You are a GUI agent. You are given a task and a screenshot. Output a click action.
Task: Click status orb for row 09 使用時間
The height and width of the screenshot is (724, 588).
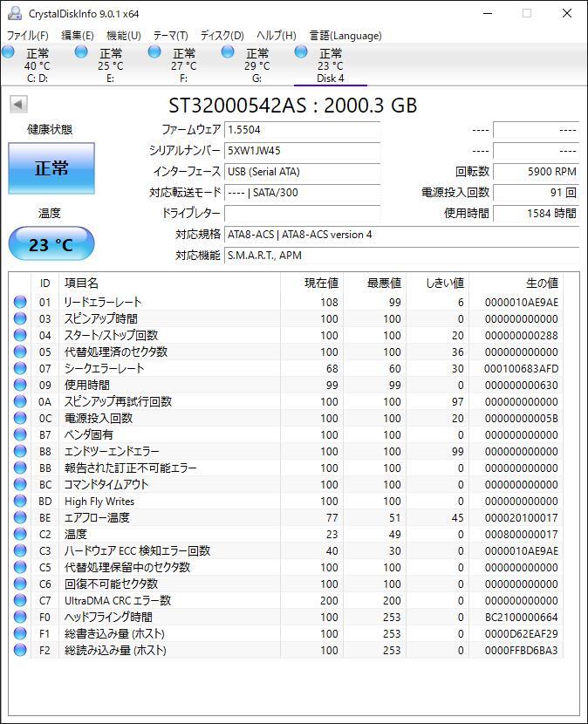(x=20, y=385)
